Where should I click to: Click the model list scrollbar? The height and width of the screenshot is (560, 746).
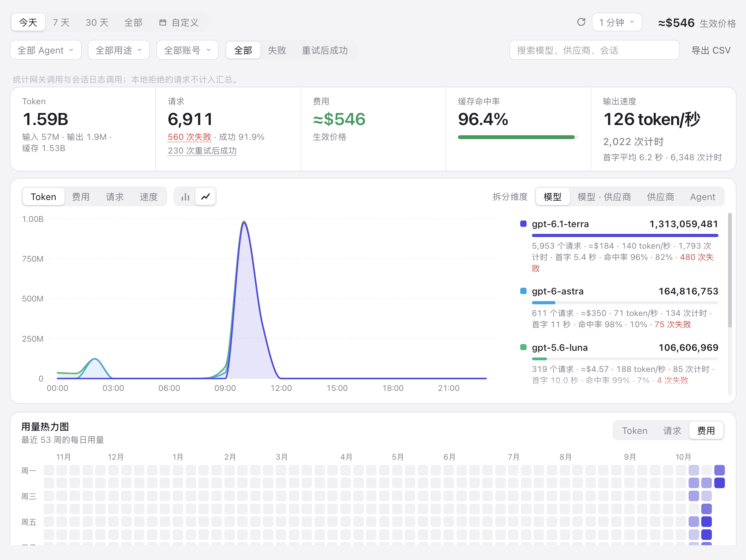coord(730,270)
